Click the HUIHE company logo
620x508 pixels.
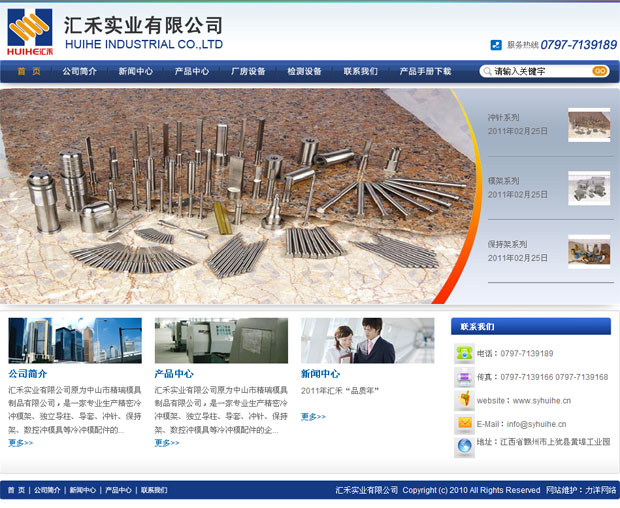pos(30,31)
